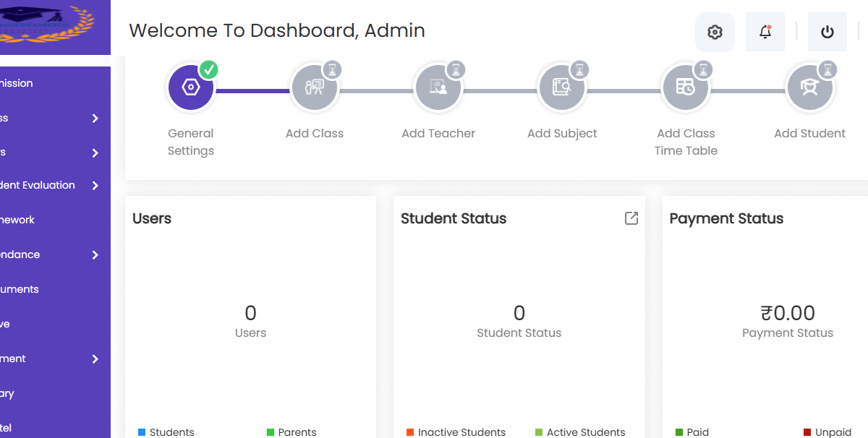The width and height of the screenshot is (868, 438).
Task: Toggle the Active Students legend swatch
Action: click(x=539, y=432)
